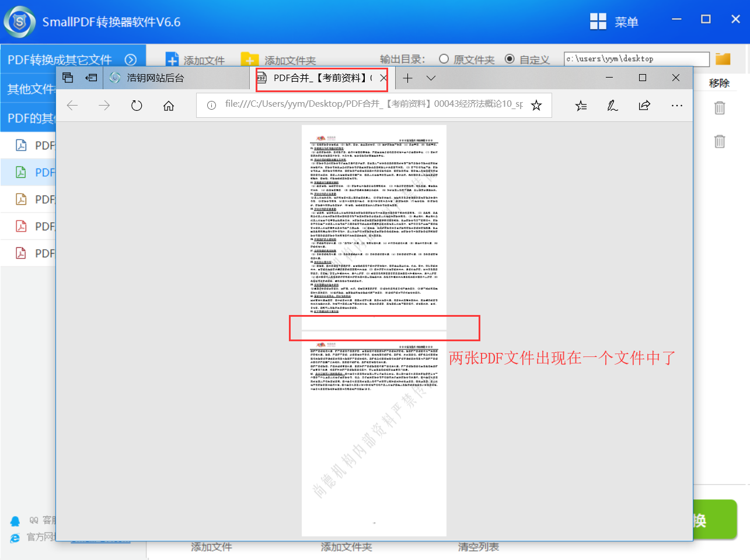Click the bottom 添加文件 button
The image size is (750, 560).
pyautogui.click(x=211, y=547)
